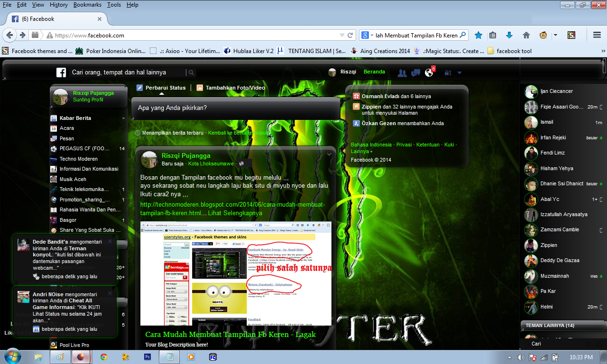This screenshot has height=364, width=607.
Task: Reload page with the refresh icon
Action: (x=351, y=35)
